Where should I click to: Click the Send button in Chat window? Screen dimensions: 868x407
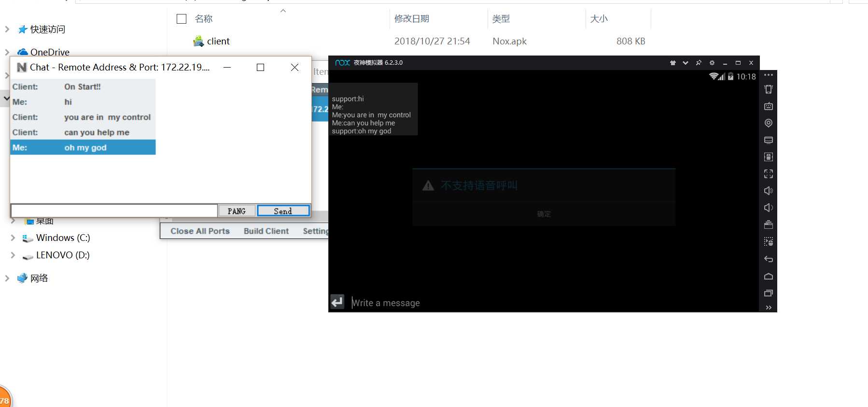(283, 211)
